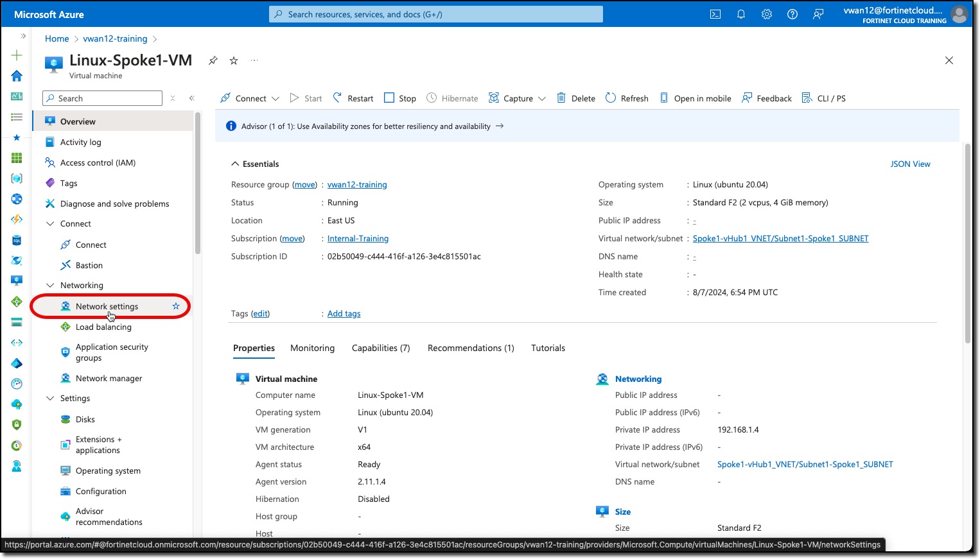Click vwan12-training in the breadcrumb
This screenshot has height=559, width=980.
pos(115,39)
